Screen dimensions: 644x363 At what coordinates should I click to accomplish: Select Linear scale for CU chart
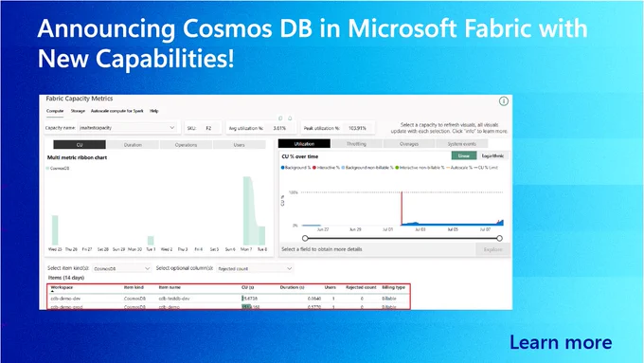pyautogui.click(x=464, y=155)
